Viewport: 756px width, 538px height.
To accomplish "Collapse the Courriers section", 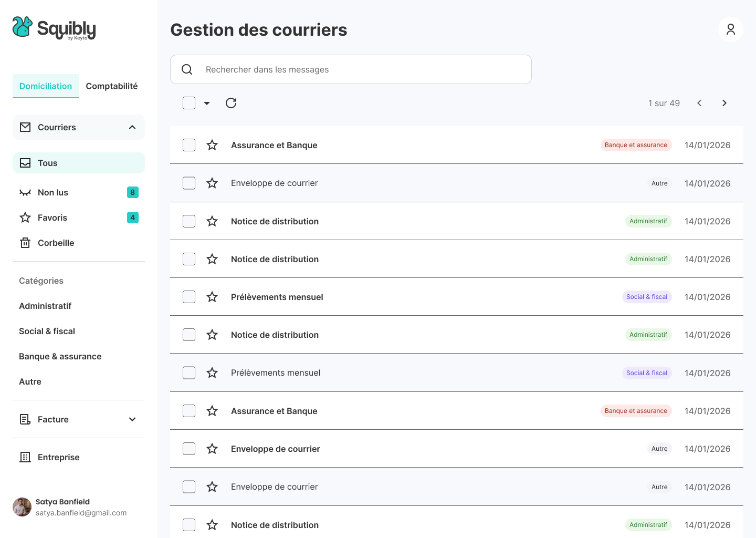I will 131,127.
